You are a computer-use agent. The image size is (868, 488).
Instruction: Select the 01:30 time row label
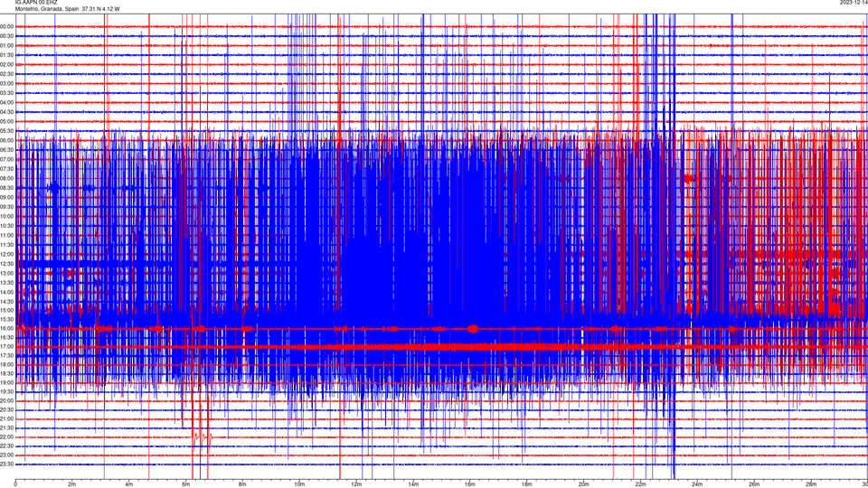tap(6, 55)
